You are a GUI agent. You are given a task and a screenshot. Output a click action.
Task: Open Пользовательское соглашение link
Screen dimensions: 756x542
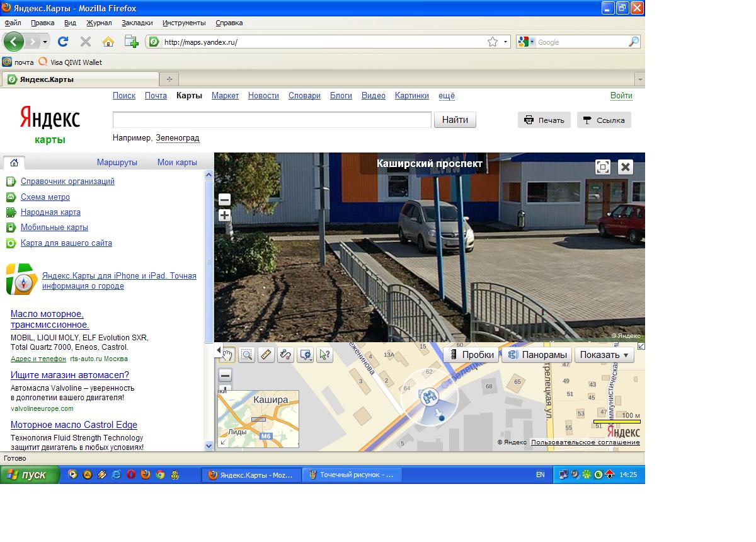[585, 442]
